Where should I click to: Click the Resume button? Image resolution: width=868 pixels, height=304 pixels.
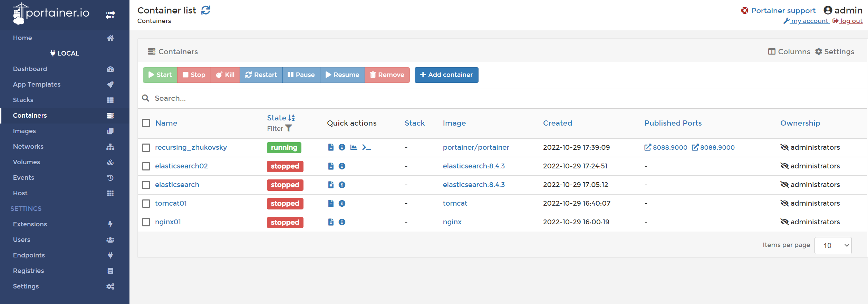click(x=342, y=75)
